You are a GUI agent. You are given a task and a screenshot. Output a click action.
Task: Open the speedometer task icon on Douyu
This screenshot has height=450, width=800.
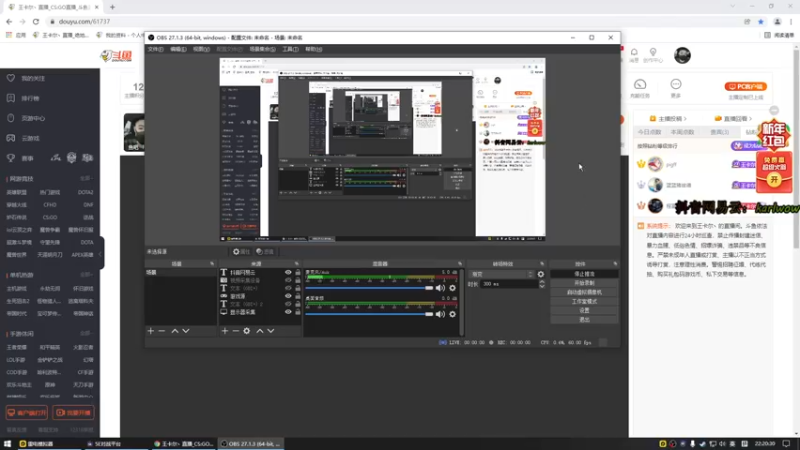(640, 84)
